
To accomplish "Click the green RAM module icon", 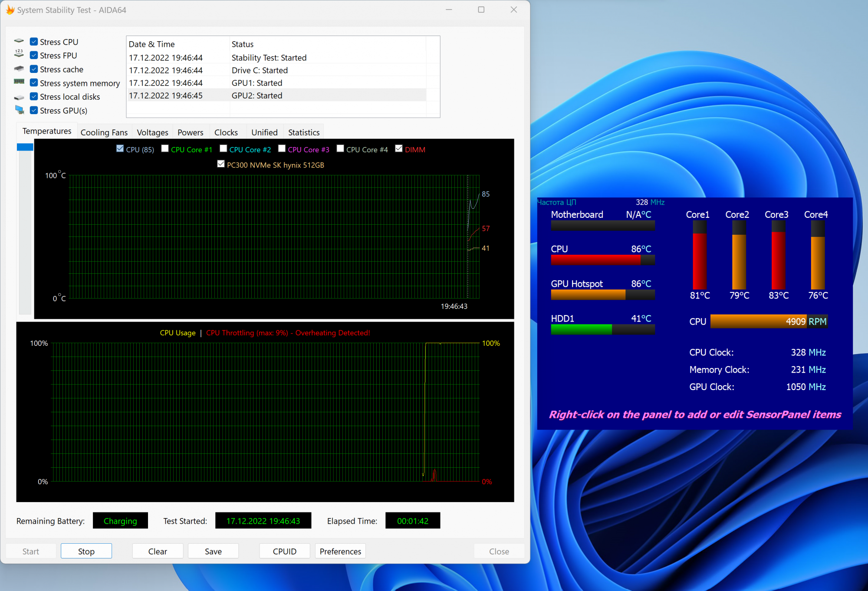I will point(19,82).
